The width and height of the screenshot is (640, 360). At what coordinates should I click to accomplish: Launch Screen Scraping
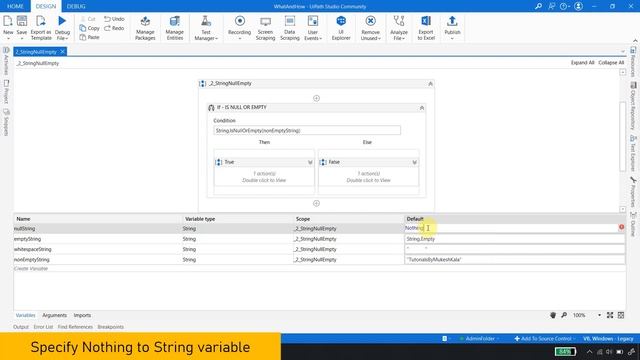(265, 28)
